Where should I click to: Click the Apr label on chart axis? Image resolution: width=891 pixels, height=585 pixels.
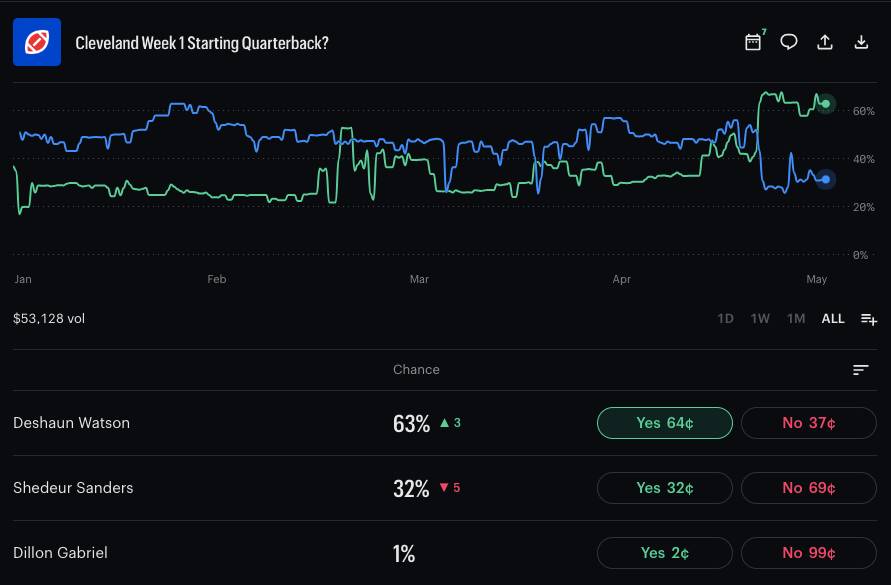pyautogui.click(x=622, y=279)
